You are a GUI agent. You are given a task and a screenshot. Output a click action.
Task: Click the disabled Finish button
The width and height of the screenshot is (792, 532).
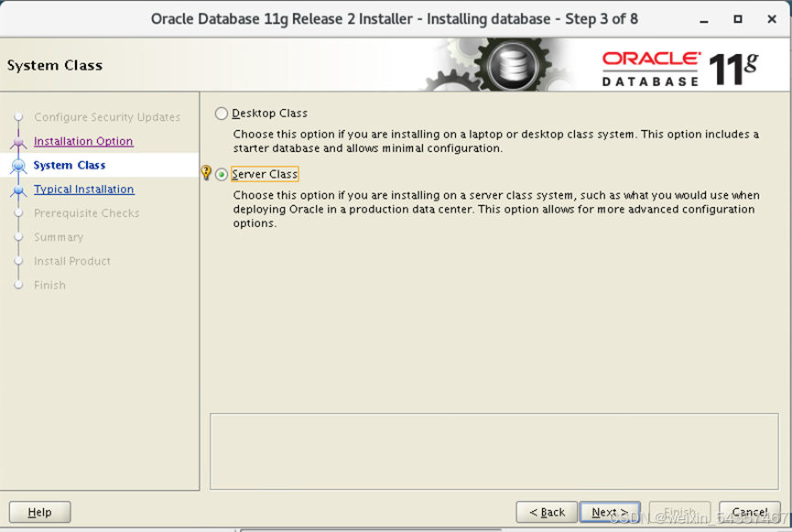point(679,512)
